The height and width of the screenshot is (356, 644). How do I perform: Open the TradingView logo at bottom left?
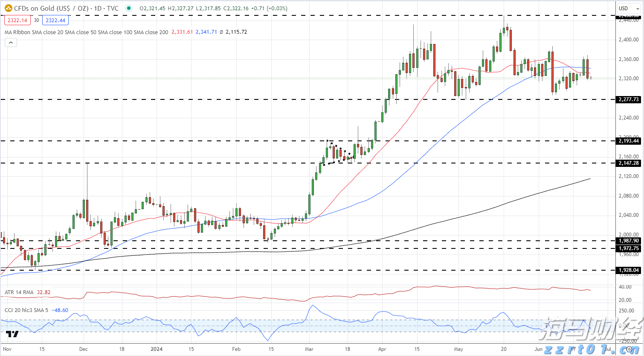tap(12, 334)
